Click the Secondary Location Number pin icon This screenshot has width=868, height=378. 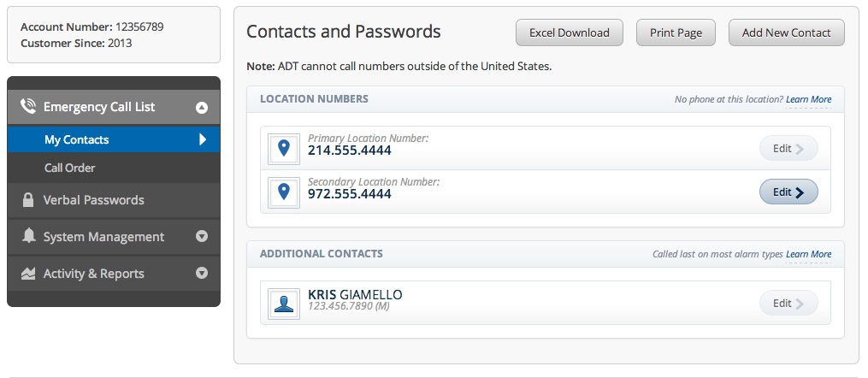coord(283,192)
